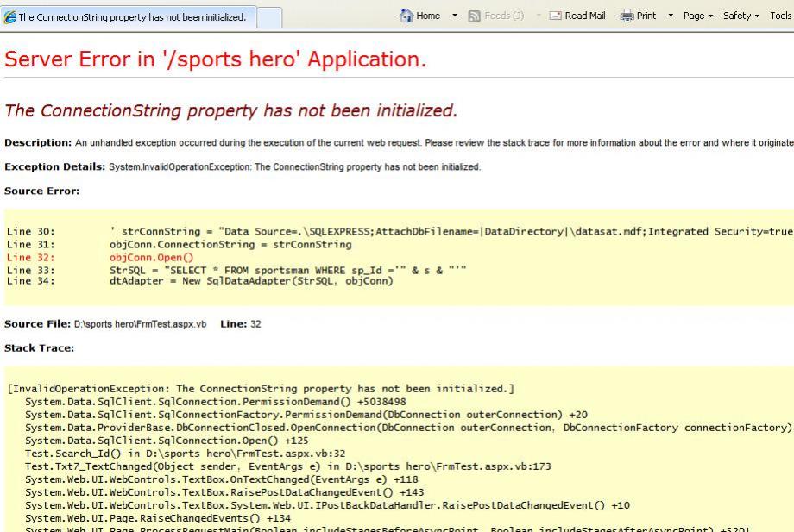Click the Internet Explorer tab page icon
Screen dimensions: 794x532
point(9,17)
